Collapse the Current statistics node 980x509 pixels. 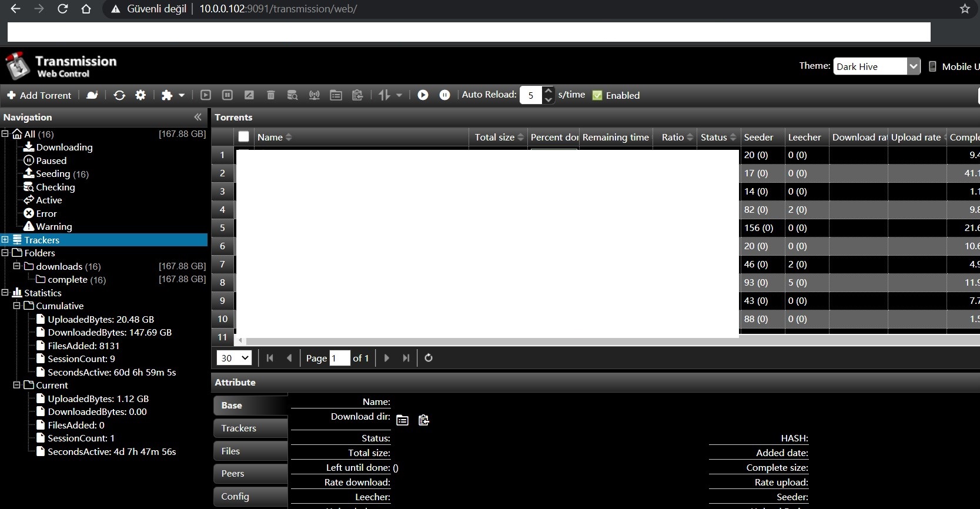[17, 385]
